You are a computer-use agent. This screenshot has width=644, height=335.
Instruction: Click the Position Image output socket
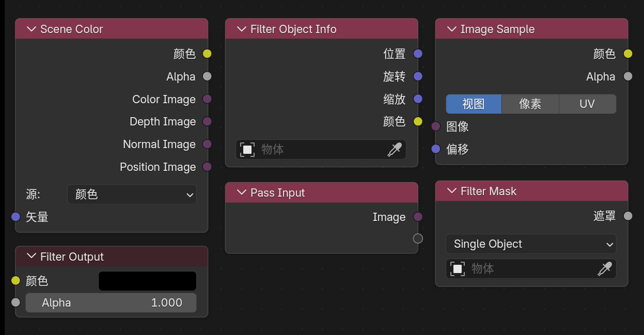coord(207,167)
